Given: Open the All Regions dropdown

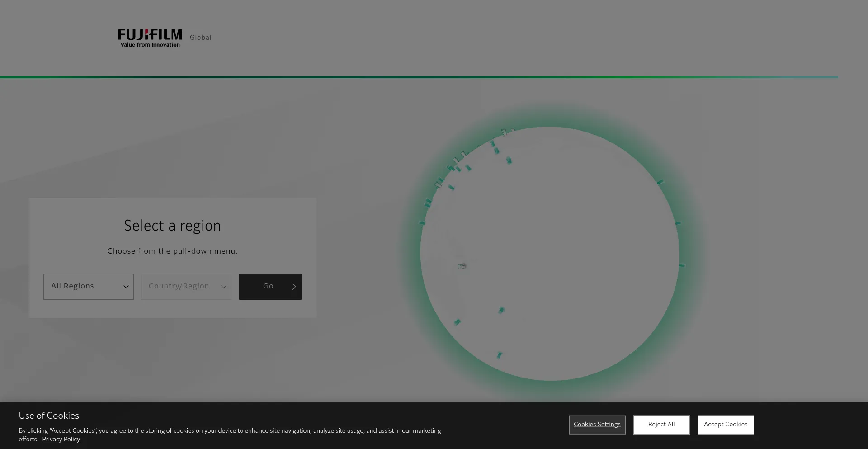Looking at the screenshot, I should [x=89, y=286].
